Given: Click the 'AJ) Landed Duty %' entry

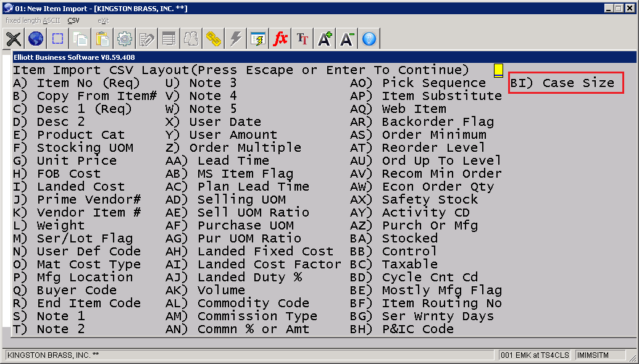Looking at the screenshot, I should 233,278.
